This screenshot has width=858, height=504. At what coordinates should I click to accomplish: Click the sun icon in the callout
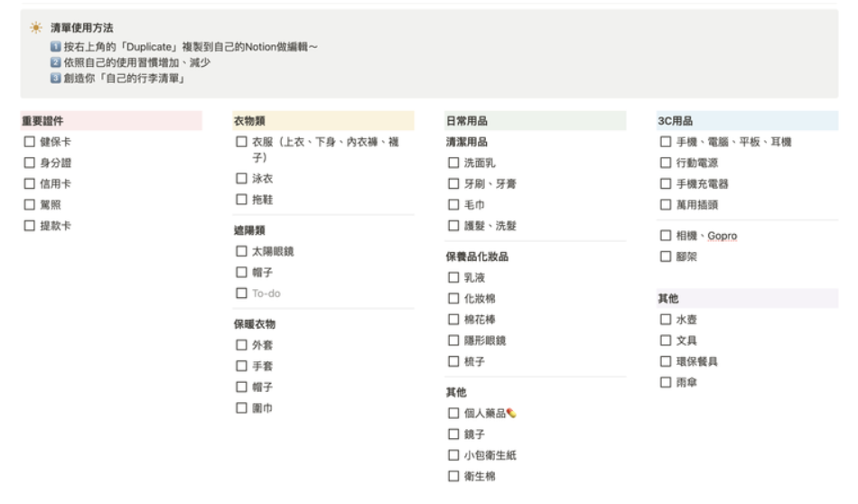(x=36, y=27)
